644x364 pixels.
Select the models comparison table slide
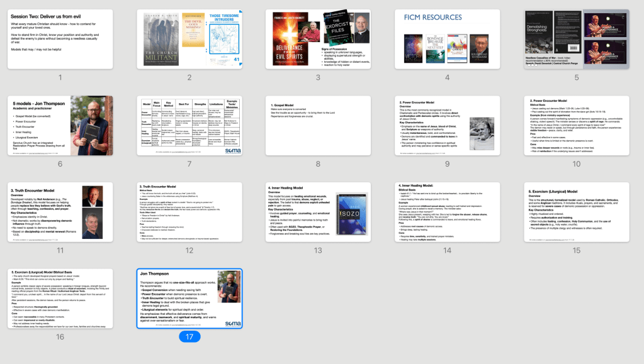click(189, 125)
